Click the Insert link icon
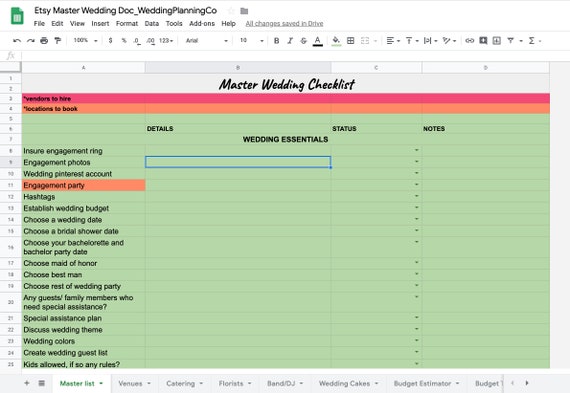Image resolution: width=570 pixels, height=393 pixels. (x=469, y=41)
